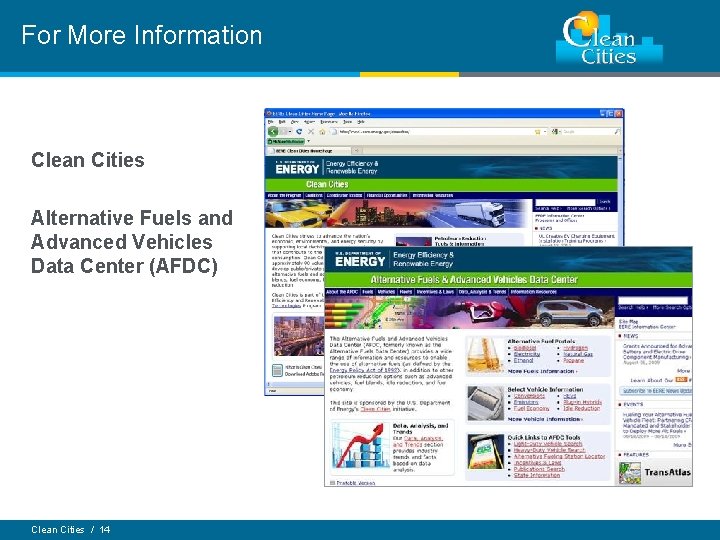
Task: Click ENERGY logo on AFDC page
Action: (x=360, y=260)
